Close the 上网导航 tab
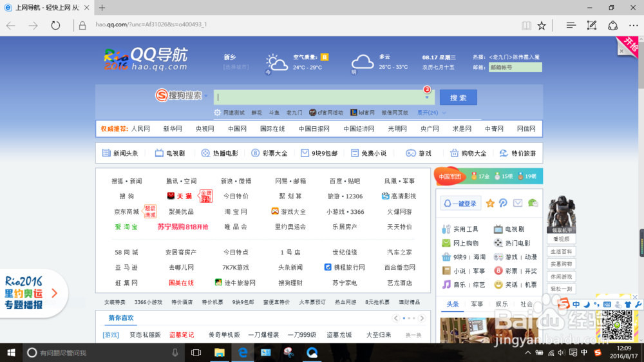Image resolution: width=644 pixels, height=362 pixels. [x=86, y=7]
